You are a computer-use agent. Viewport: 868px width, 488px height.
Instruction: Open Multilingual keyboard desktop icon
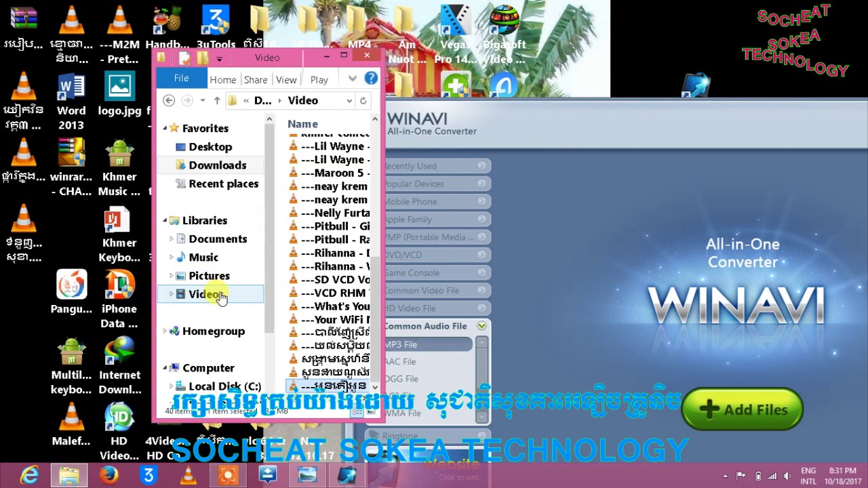tap(71, 366)
